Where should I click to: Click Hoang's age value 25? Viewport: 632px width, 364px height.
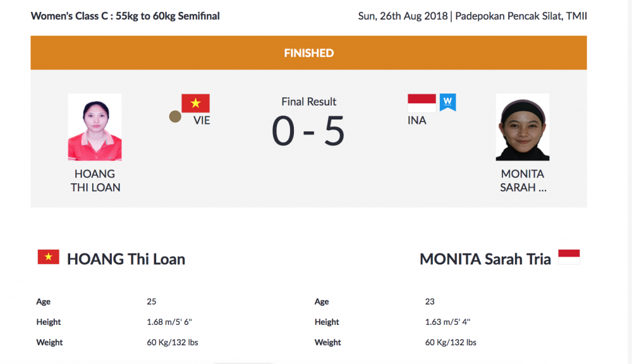(152, 301)
